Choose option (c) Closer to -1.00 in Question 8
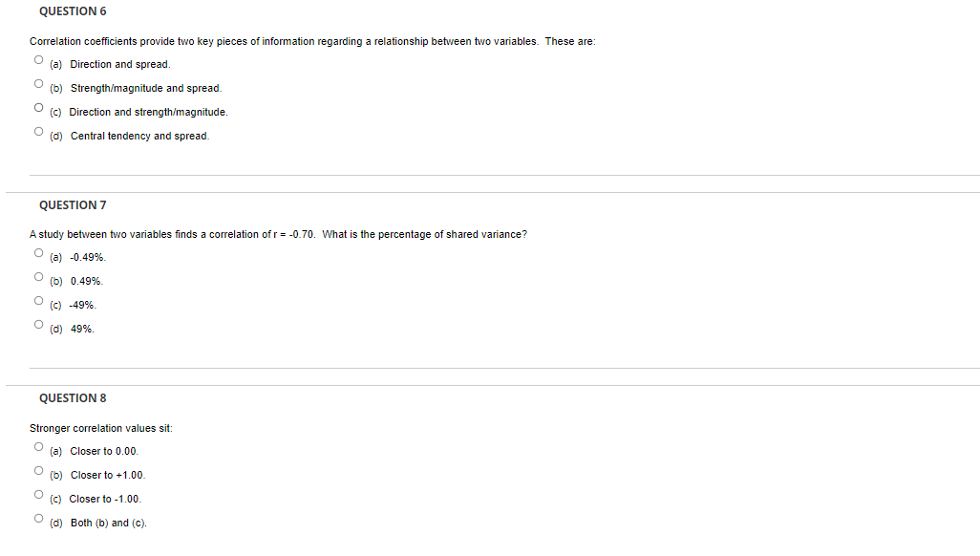This screenshot has width=980, height=556. pos(37,493)
